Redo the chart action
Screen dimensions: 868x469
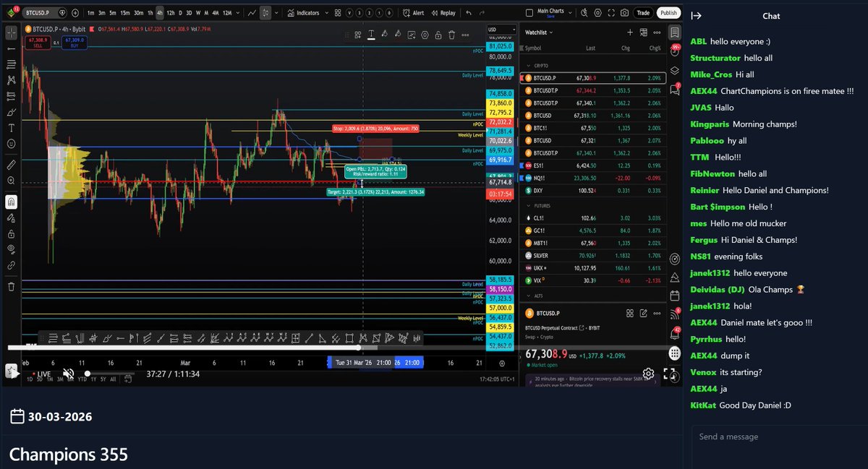pos(482,13)
